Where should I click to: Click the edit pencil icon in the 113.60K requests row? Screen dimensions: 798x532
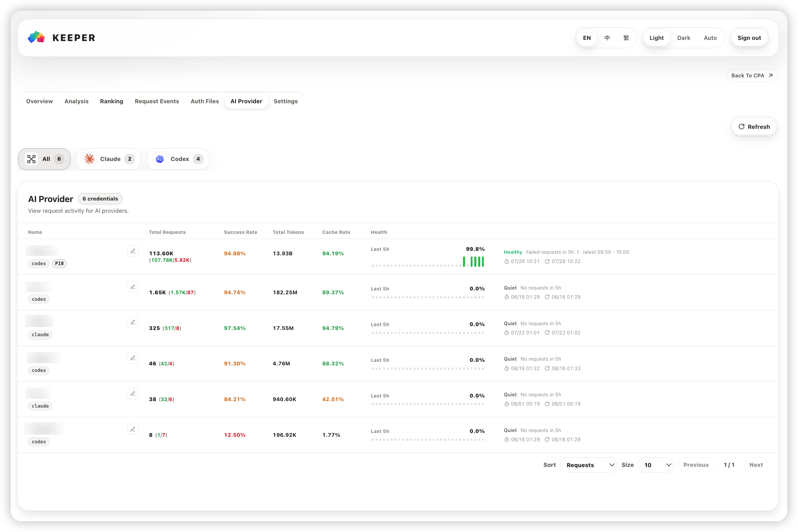pos(133,251)
